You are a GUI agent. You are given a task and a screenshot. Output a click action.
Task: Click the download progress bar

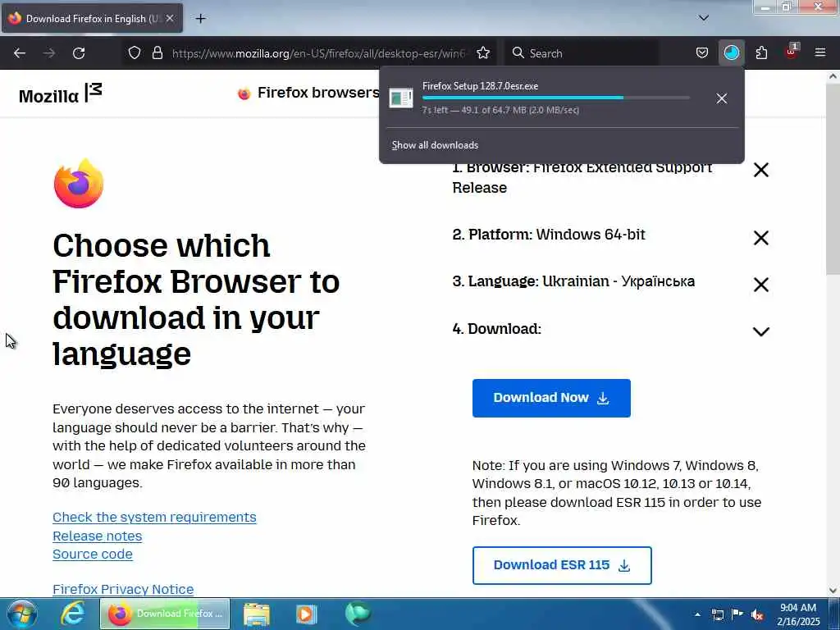[555, 98]
